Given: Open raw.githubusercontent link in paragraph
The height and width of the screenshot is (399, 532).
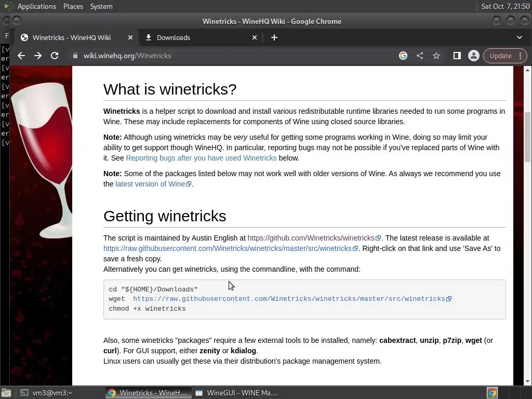Looking at the screenshot, I should coord(231,248).
